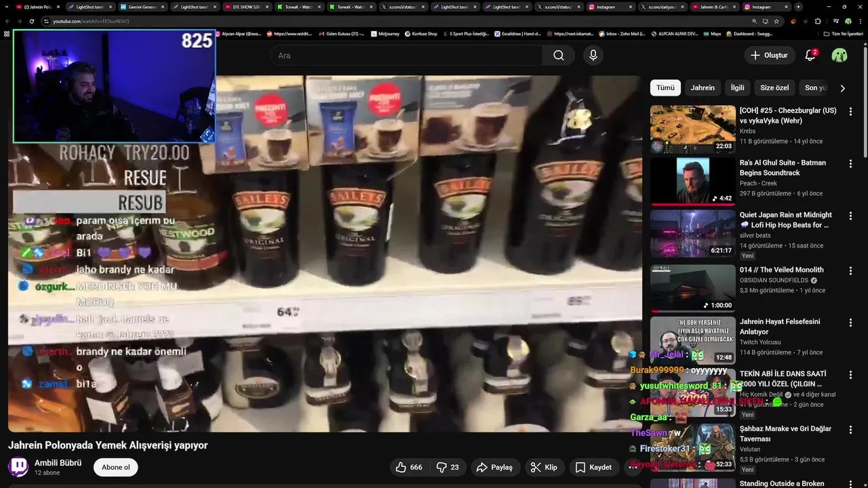Open the Ra's Al Ghul Suite thumbnail
The image size is (868, 488).
[x=692, y=181]
